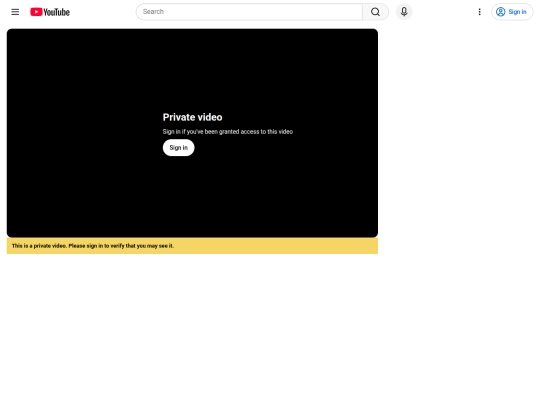This screenshot has height=405, width=540.
Task: Click the 'Private video' heading text
Action: tap(193, 117)
